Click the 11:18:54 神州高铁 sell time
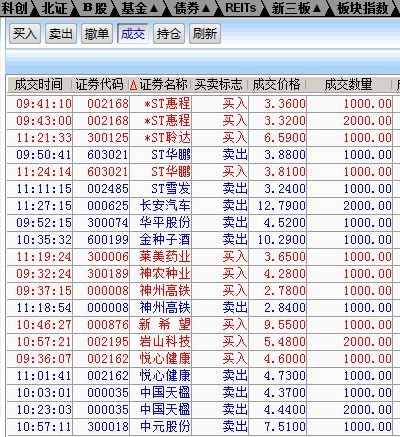The image size is (400, 437). pos(44,308)
